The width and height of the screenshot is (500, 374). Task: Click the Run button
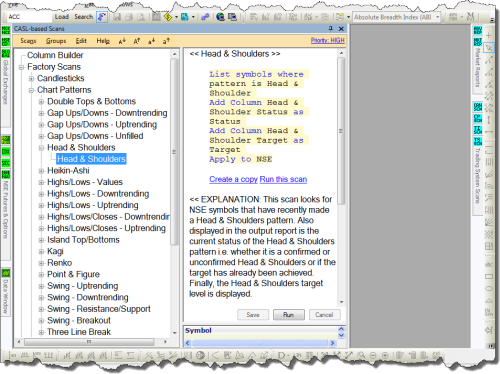click(x=289, y=315)
